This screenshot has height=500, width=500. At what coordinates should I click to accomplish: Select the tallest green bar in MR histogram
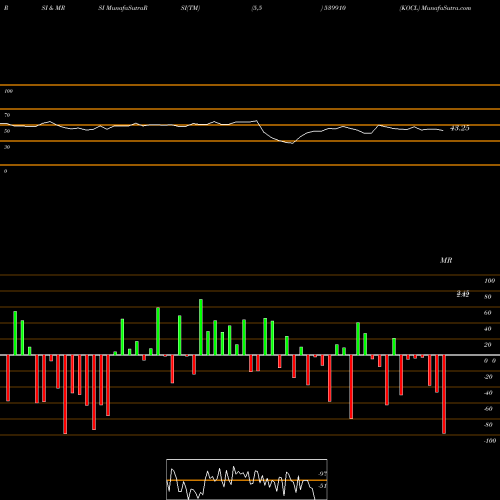[201, 327]
